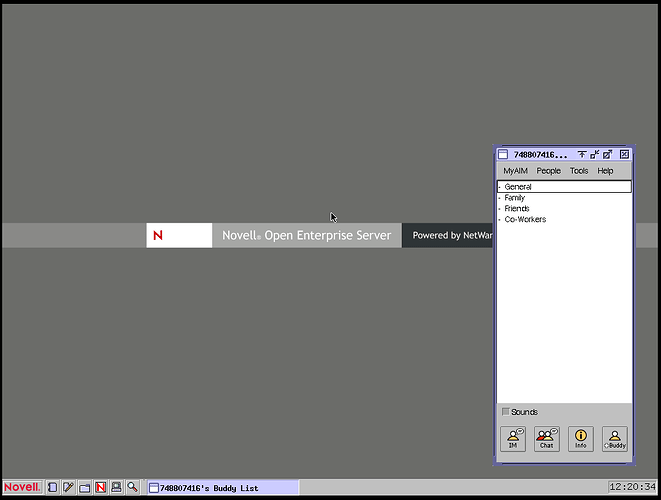
Task: Select the General buddy group
Action: 564,187
